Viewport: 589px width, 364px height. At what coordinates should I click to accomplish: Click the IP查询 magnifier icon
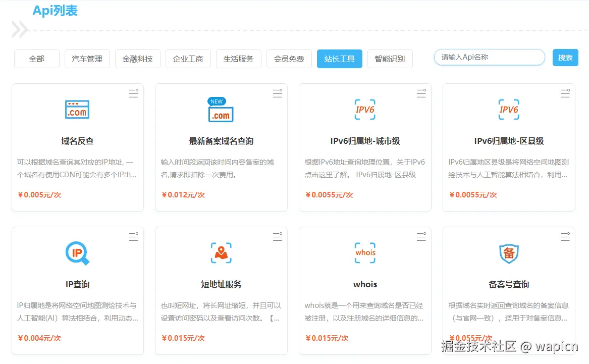(77, 253)
